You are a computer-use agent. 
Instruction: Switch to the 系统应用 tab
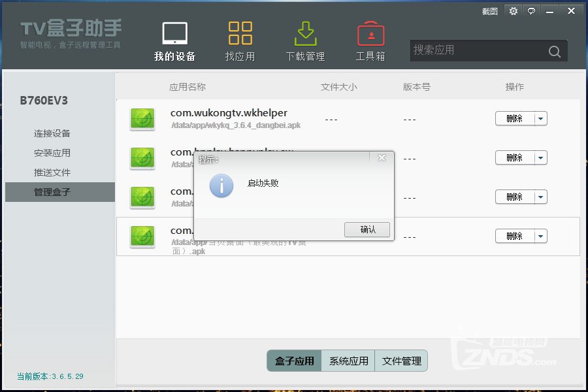(x=348, y=361)
